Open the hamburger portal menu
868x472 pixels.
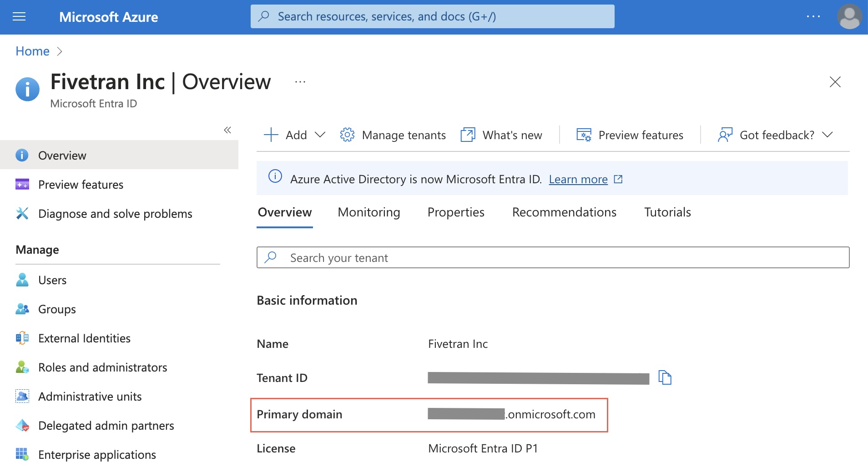(x=19, y=17)
